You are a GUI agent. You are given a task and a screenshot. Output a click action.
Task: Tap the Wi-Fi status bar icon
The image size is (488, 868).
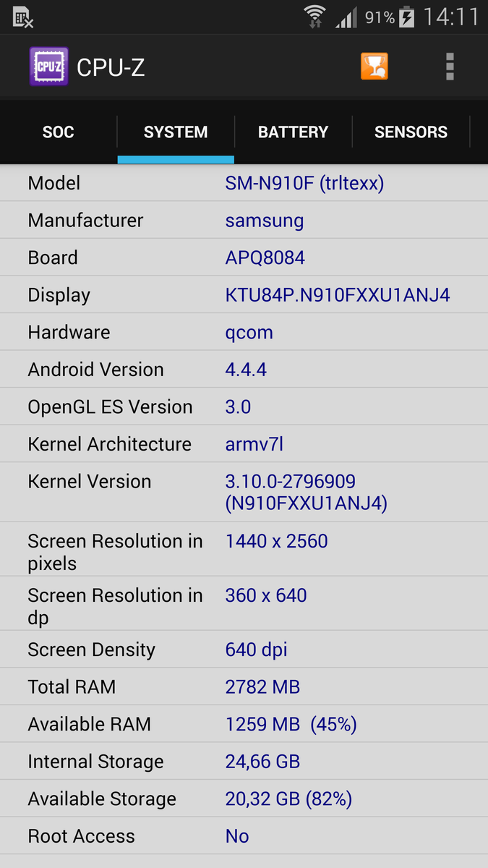pyautogui.click(x=314, y=16)
